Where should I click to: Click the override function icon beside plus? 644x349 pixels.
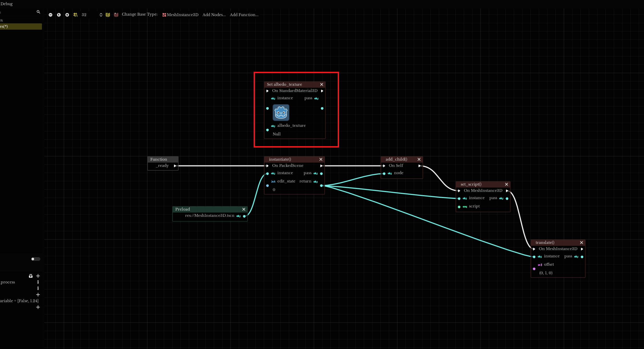[31, 276]
